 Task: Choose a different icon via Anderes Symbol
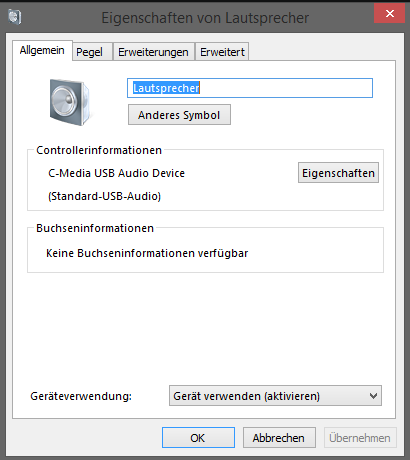click(x=179, y=115)
